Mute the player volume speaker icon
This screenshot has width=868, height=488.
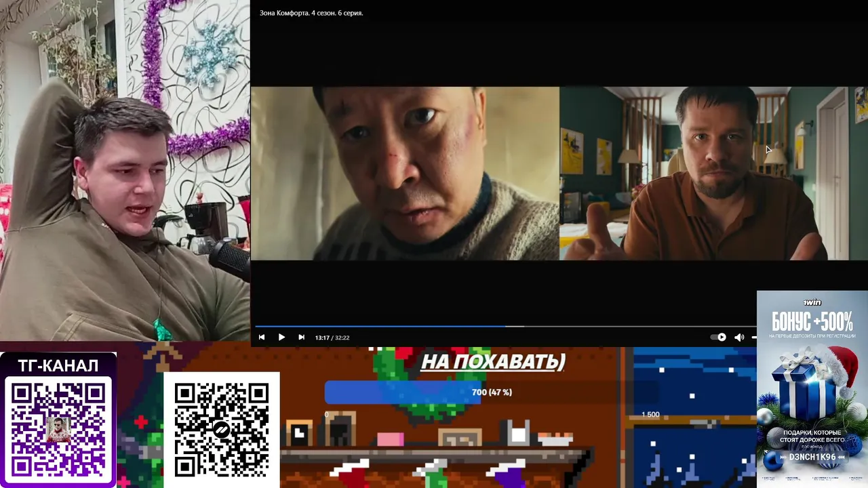(x=739, y=338)
